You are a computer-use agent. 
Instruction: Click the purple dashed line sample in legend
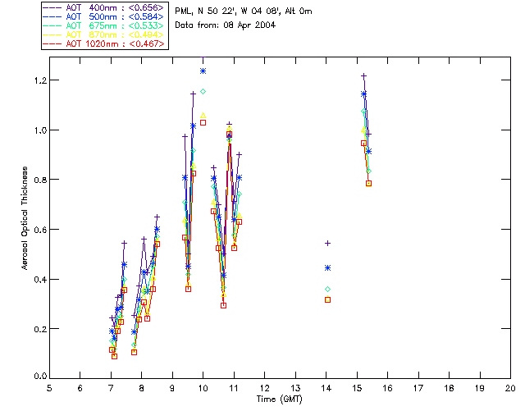[x=52, y=7]
